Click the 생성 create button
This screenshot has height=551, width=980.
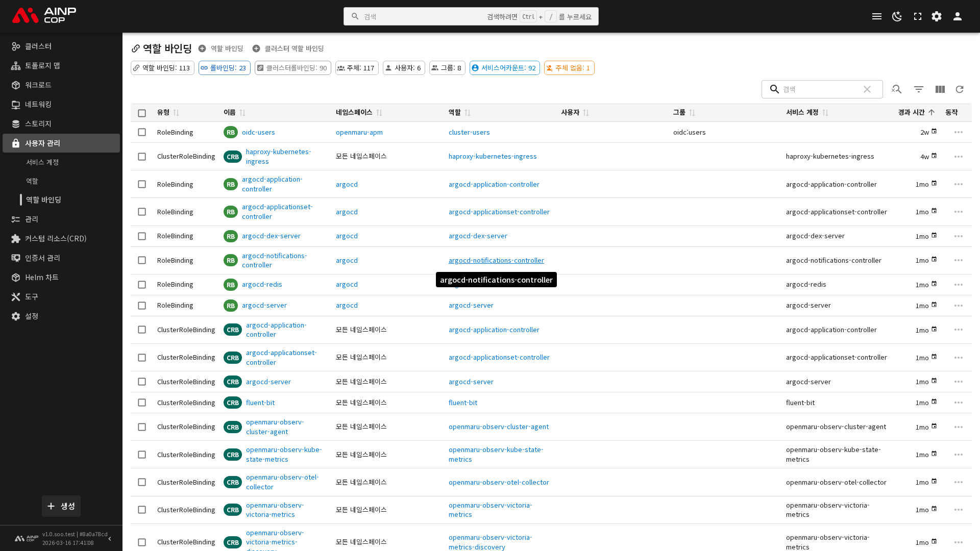click(x=61, y=506)
